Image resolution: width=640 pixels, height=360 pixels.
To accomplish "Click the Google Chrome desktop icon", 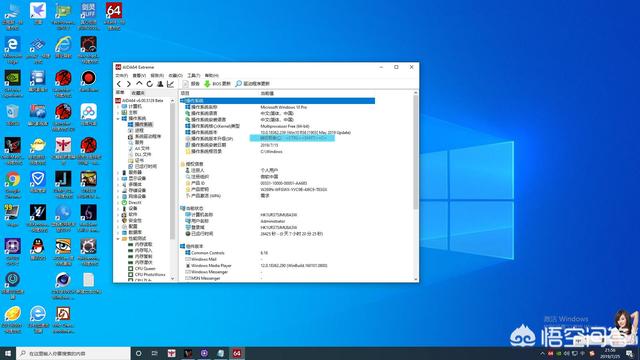I will [x=13, y=184].
